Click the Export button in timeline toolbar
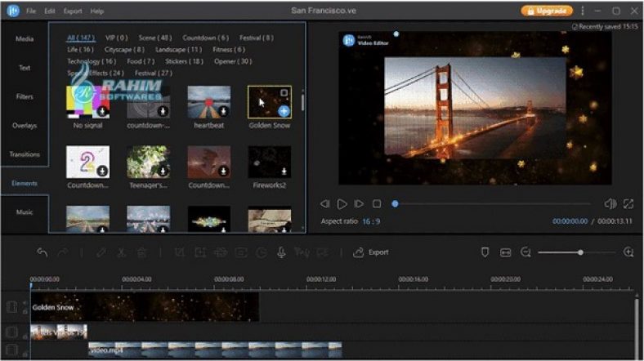 (371, 252)
